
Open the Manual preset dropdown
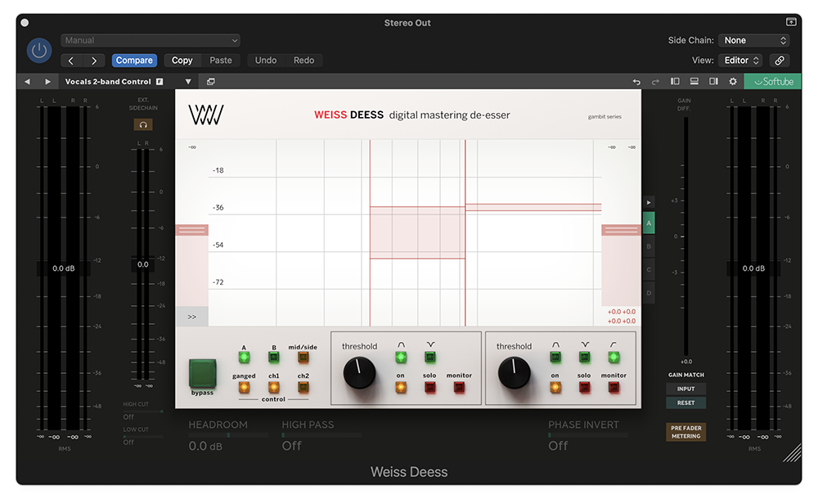tap(151, 40)
